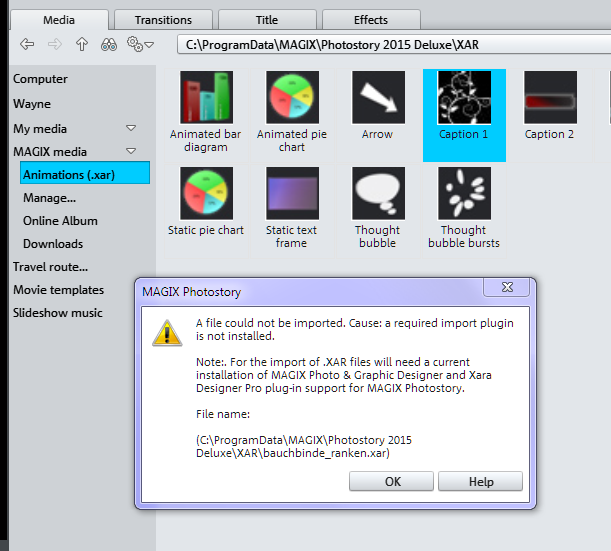Click OK in the MAGIX Photostory dialog
The image size is (611, 551).
[x=391, y=481]
